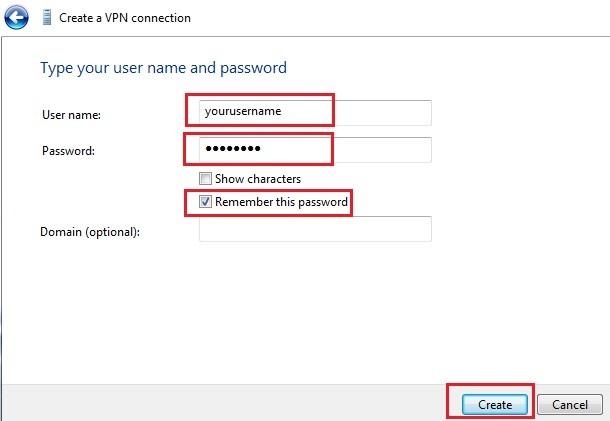Click the server icon beside the wizard title
Viewport: 610px width, 421px height.
tap(47, 18)
